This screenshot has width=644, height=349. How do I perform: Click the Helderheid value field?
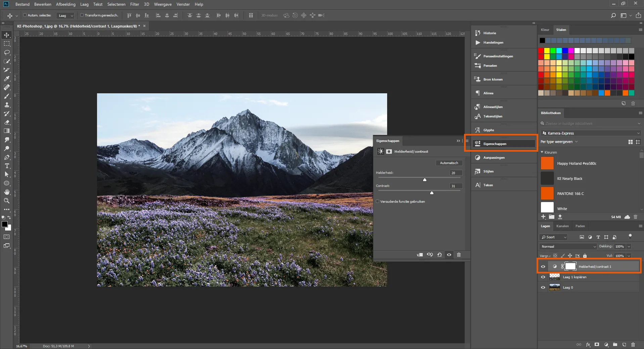point(456,173)
